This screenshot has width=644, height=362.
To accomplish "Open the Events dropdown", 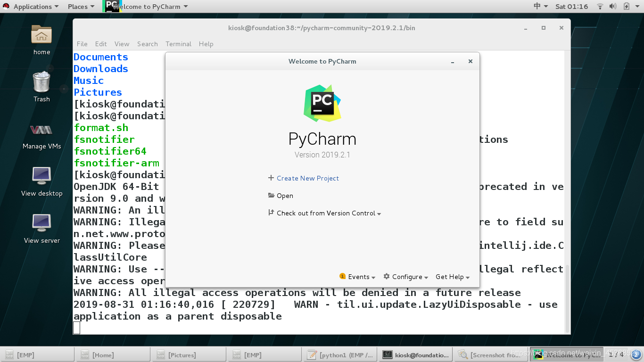I will coord(362,277).
